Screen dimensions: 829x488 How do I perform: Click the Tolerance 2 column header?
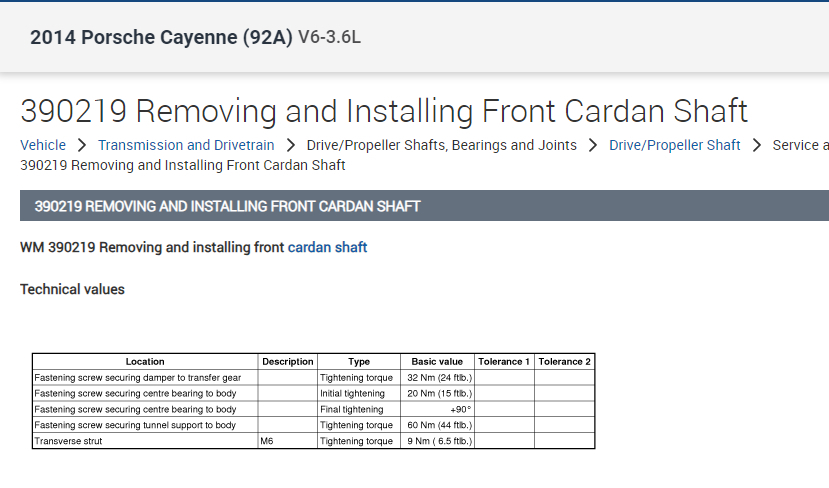click(x=565, y=361)
